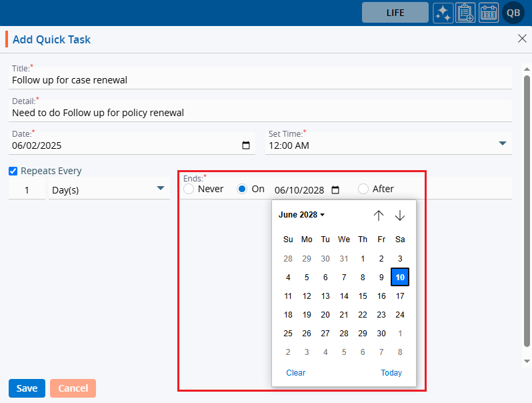Open the add task clipboard icon
532x403 pixels.
click(466, 13)
